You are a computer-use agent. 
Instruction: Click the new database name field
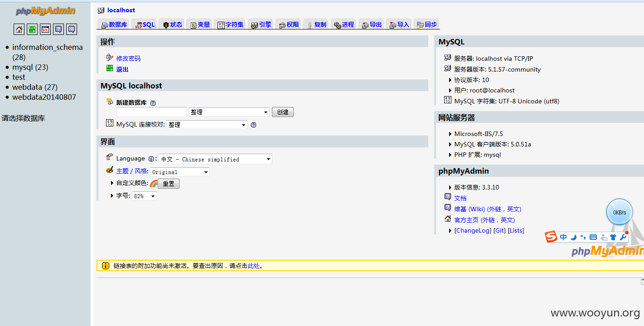151,112
